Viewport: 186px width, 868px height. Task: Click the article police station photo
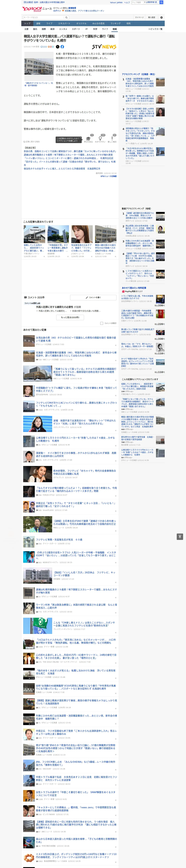click(39, 66)
